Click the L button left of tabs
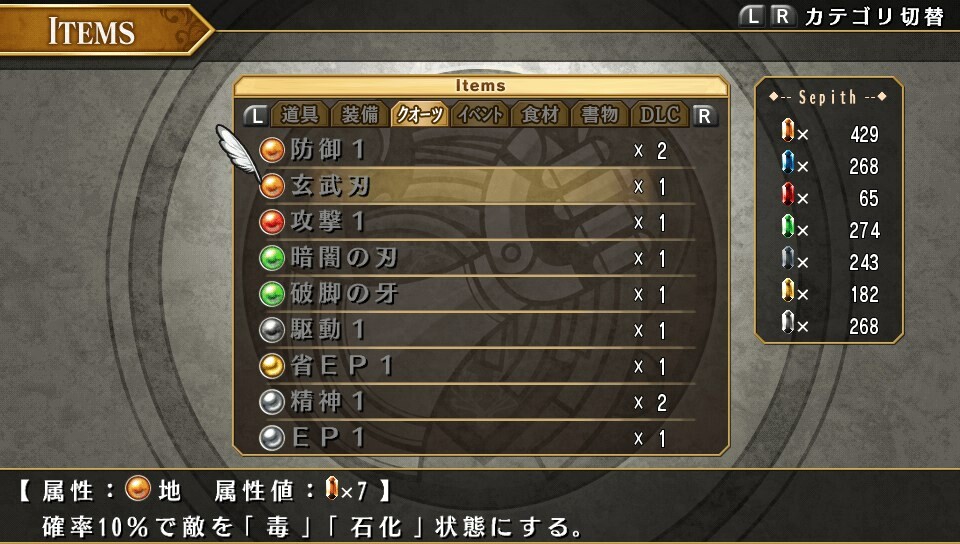960x544 pixels. click(x=256, y=116)
